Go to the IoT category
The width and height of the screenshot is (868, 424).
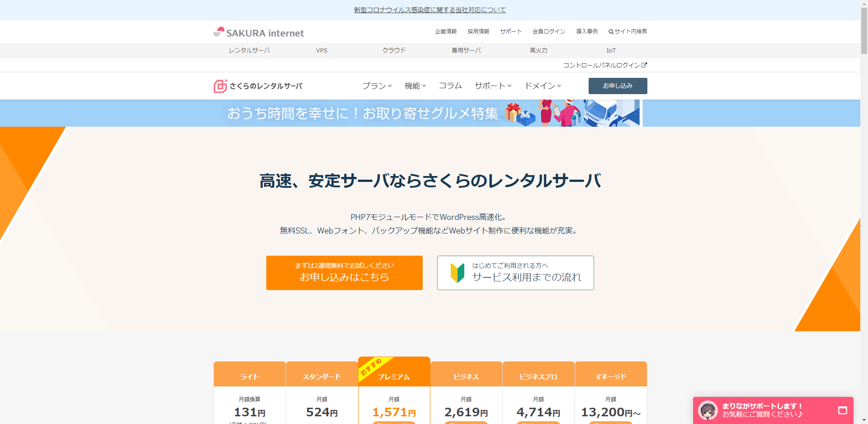pos(611,51)
